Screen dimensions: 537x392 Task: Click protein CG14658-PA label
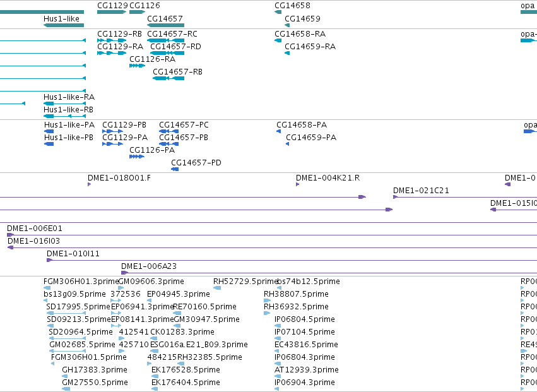coord(302,125)
